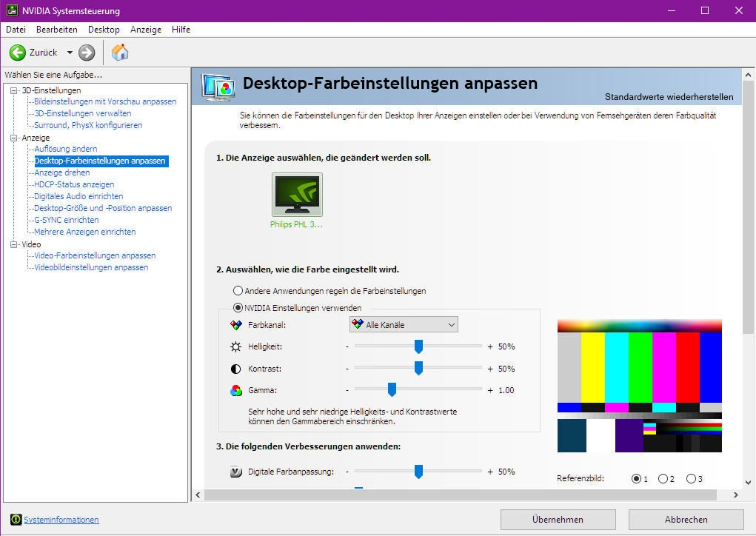Open 'Digitales Audio einrichten'
The width and height of the screenshot is (756, 536).
(78, 196)
